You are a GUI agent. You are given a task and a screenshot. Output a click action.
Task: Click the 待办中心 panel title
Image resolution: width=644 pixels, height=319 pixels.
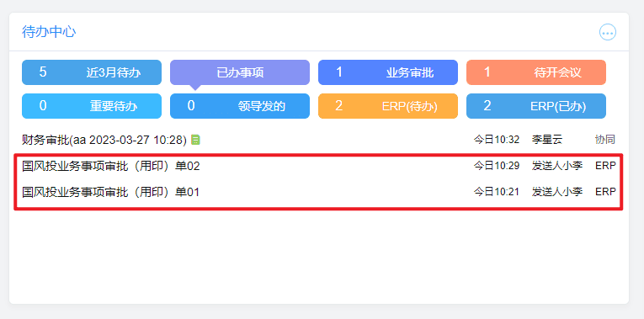[x=49, y=32]
